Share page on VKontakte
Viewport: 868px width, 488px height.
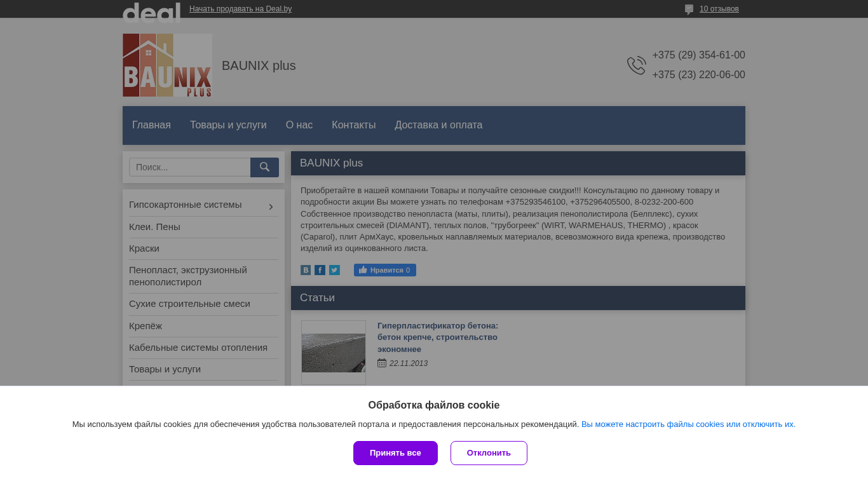coord(306,270)
